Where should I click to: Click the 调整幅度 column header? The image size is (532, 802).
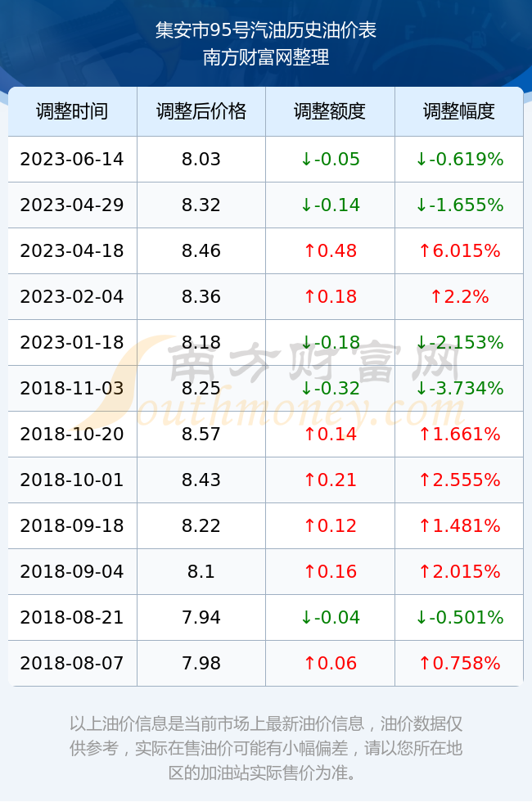tap(459, 111)
